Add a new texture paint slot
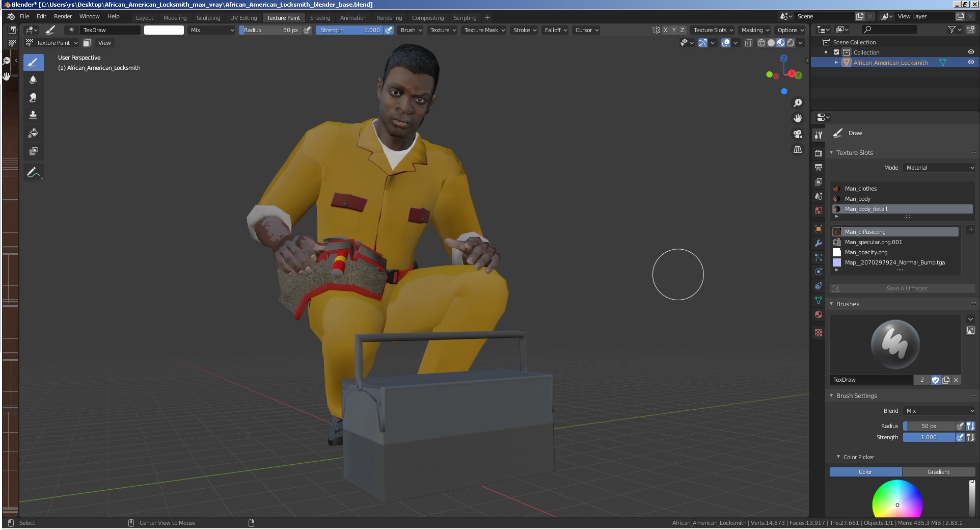 pos(970,229)
